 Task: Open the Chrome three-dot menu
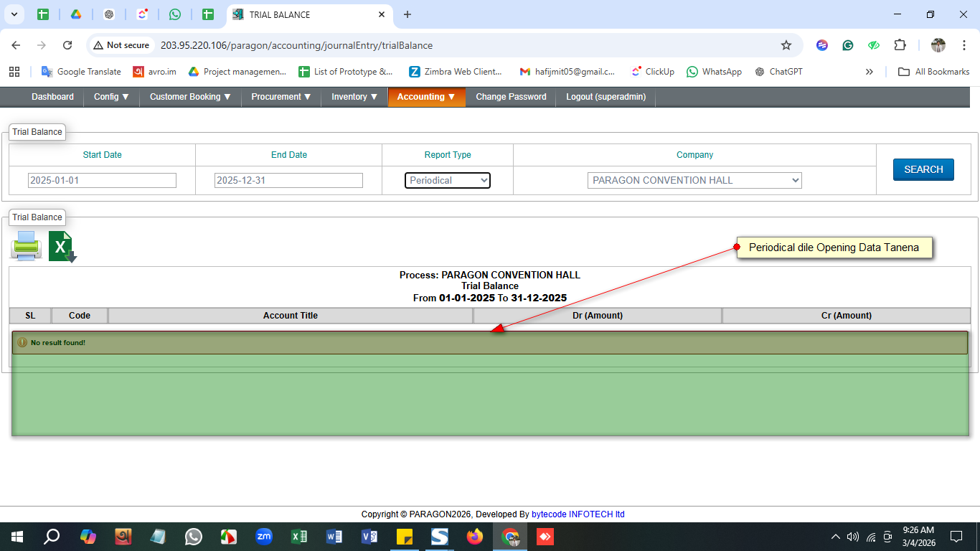click(963, 45)
